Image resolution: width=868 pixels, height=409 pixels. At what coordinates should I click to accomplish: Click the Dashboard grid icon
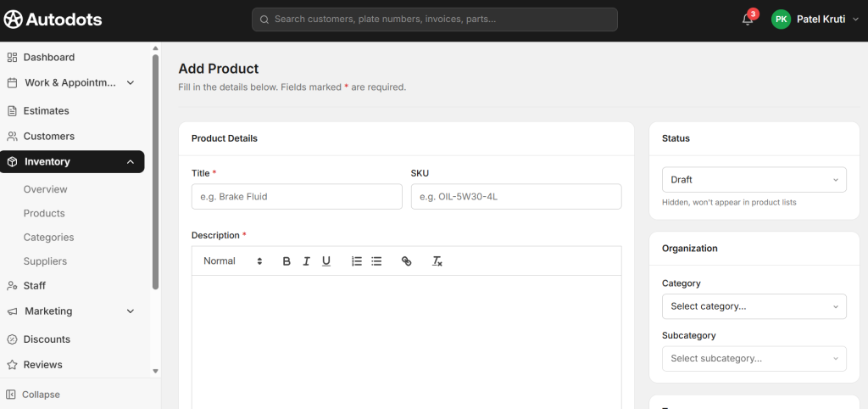[12, 57]
